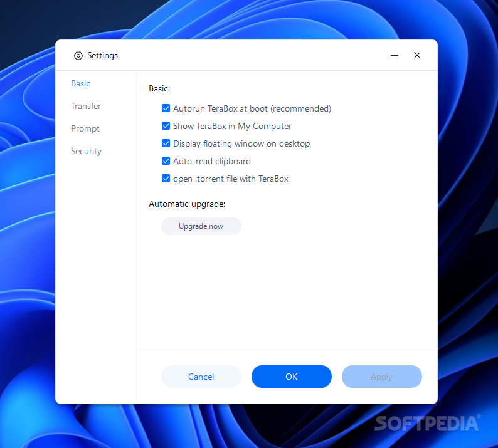Toggle Show TeraBox in My Computer checkbox
Viewport: 498px width, 448px height.
166,126
